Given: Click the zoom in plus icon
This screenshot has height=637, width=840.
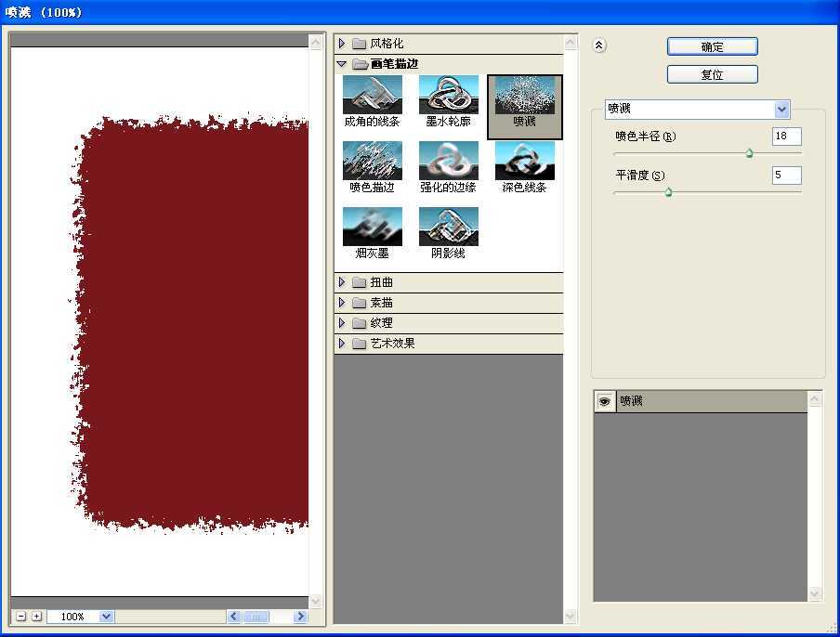Looking at the screenshot, I should [36, 617].
